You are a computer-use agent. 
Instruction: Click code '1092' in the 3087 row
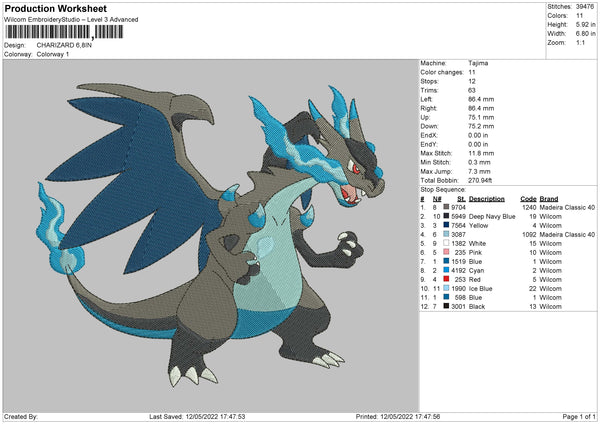(x=529, y=235)
